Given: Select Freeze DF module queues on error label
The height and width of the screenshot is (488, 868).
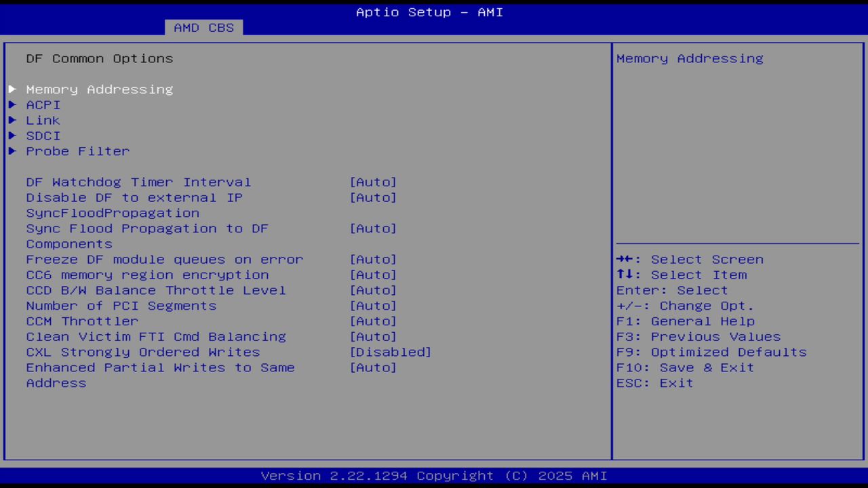Looking at the screenshot, I should [x=165, y=260].
